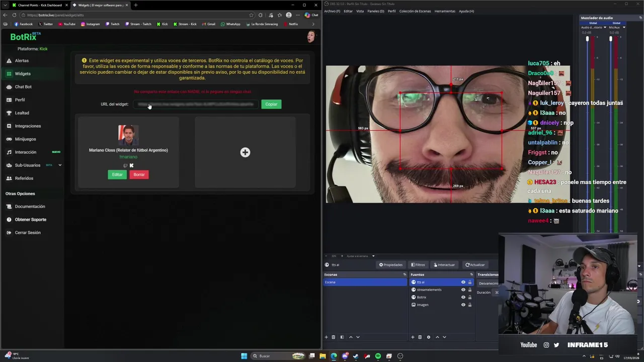Toggle visibility of streamelements source
This screenshot has width=644, height=362.
(463, 290)
